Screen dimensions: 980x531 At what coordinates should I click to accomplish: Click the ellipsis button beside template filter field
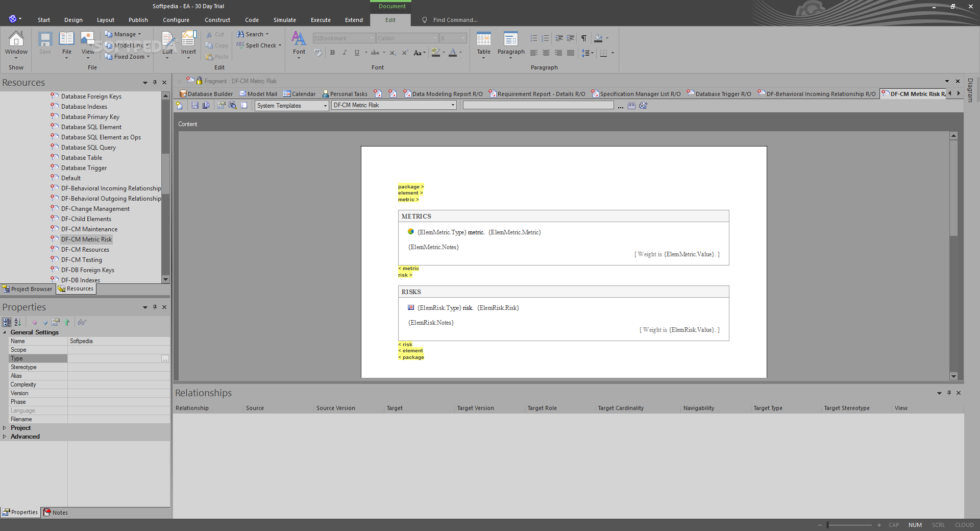coord(620,106)
